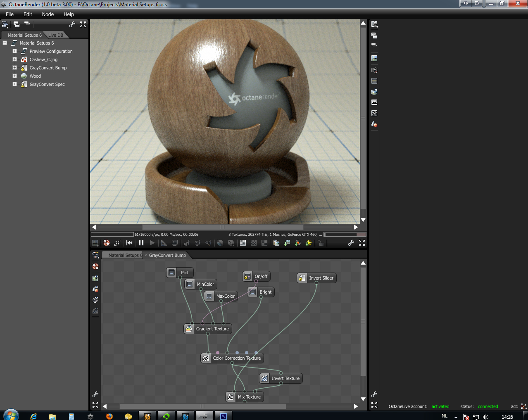Viewport: 528px width, 420px height.
Task: Click the play/resume render button
Action: (152, 243)
